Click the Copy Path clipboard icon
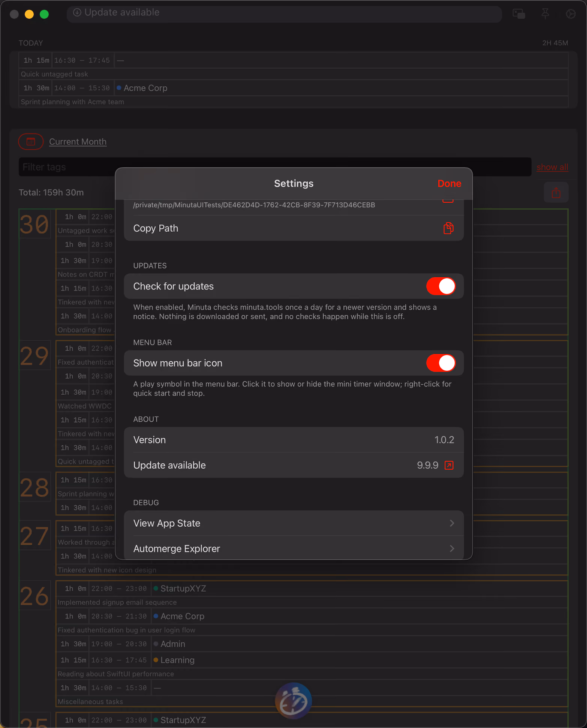587x728 pixels. [x=448, y=228]
